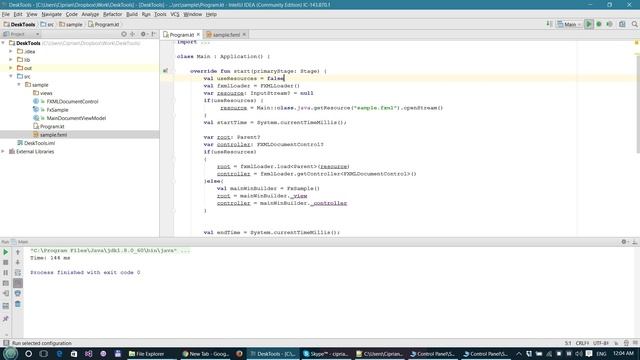Open Project panel settings gear

(x=143, y=34)
